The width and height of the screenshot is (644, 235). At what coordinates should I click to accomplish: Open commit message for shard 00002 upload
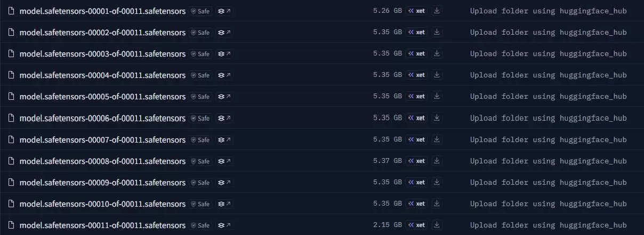(548, 33)
